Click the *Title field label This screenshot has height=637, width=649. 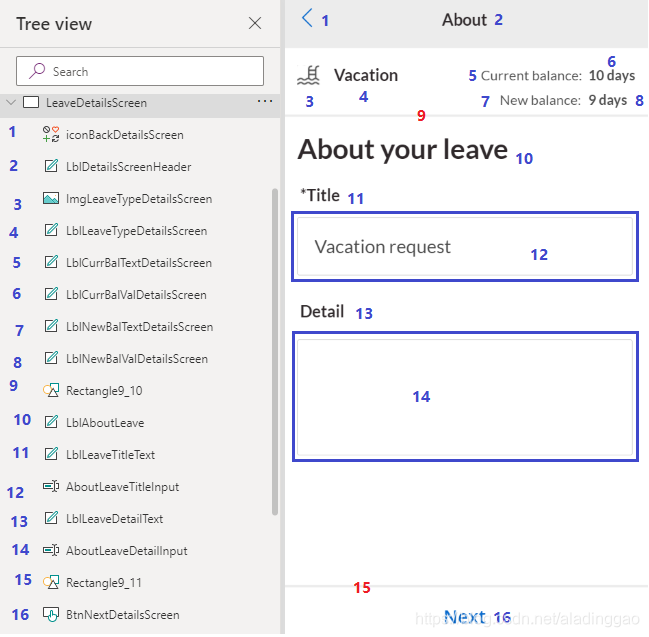320,195
